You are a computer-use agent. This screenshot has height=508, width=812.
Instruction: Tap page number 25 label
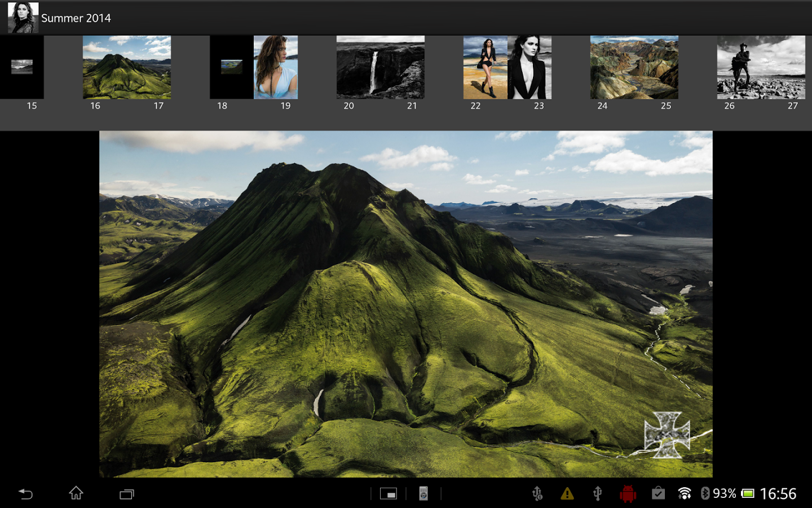(666, 106)
